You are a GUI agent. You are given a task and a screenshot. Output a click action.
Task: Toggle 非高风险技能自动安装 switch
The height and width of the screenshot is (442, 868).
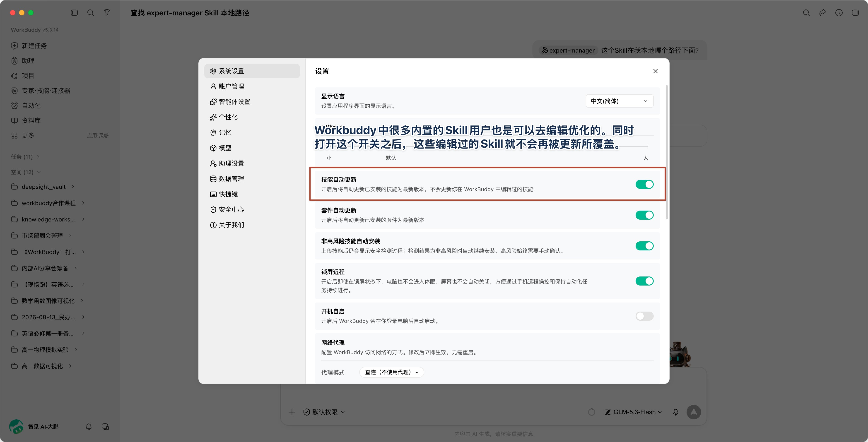644,246
